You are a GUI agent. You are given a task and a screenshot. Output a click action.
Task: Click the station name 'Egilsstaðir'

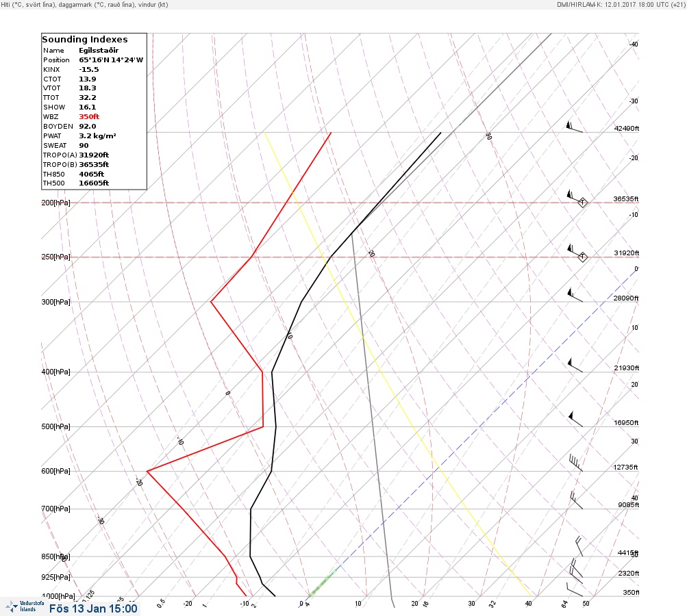pyautogui.click(x=99, y=51)
